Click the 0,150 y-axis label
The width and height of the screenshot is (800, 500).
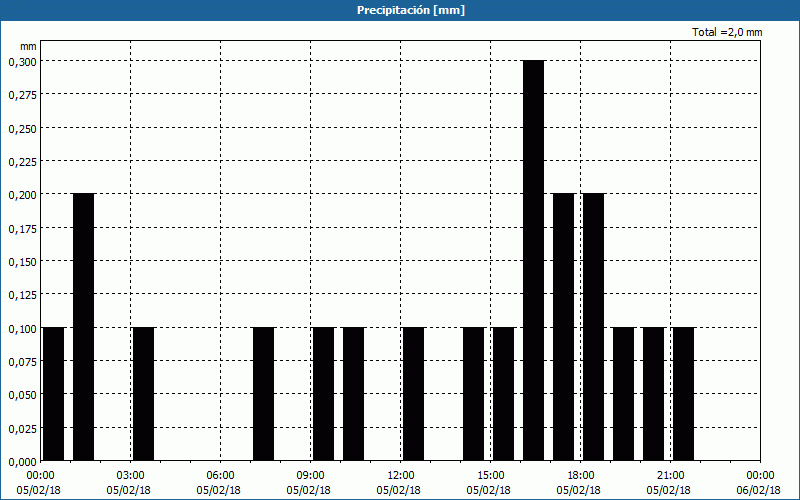click(x=23, y=262)
